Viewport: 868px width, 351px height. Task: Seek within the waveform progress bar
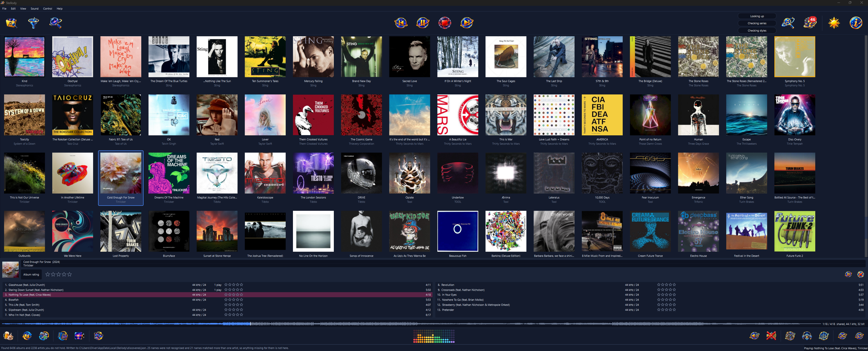[411, 324]
